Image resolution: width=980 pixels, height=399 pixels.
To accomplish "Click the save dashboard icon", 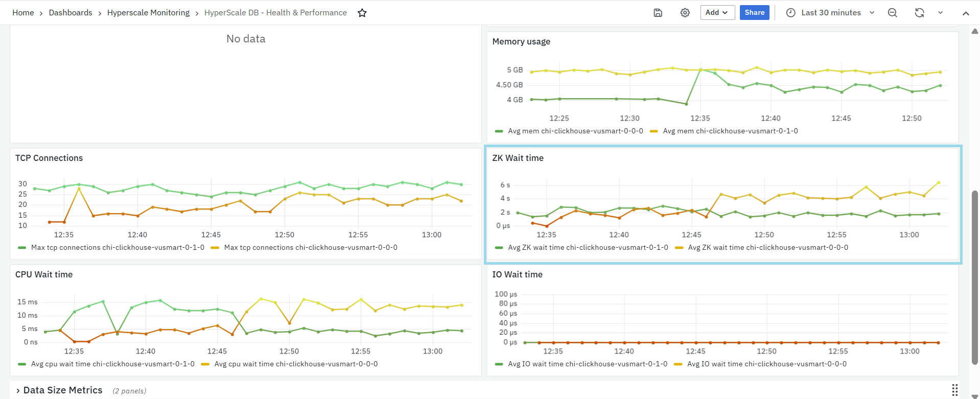I will [x=658, y=13].
